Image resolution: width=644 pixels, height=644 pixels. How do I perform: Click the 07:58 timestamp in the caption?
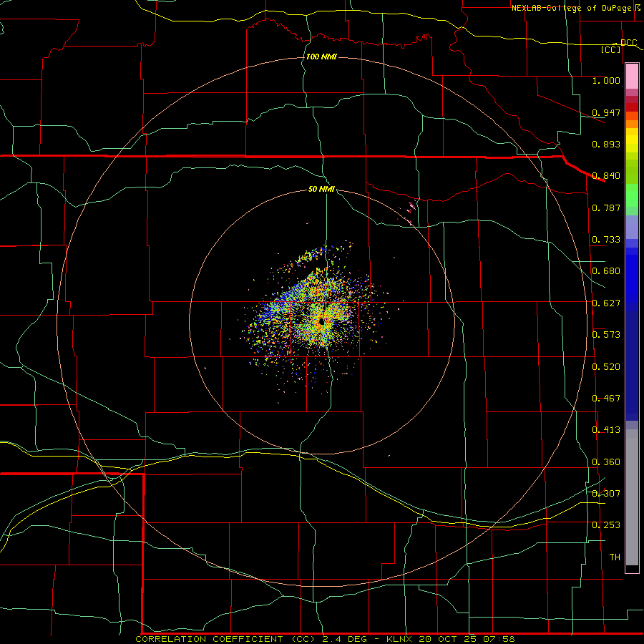500,639
